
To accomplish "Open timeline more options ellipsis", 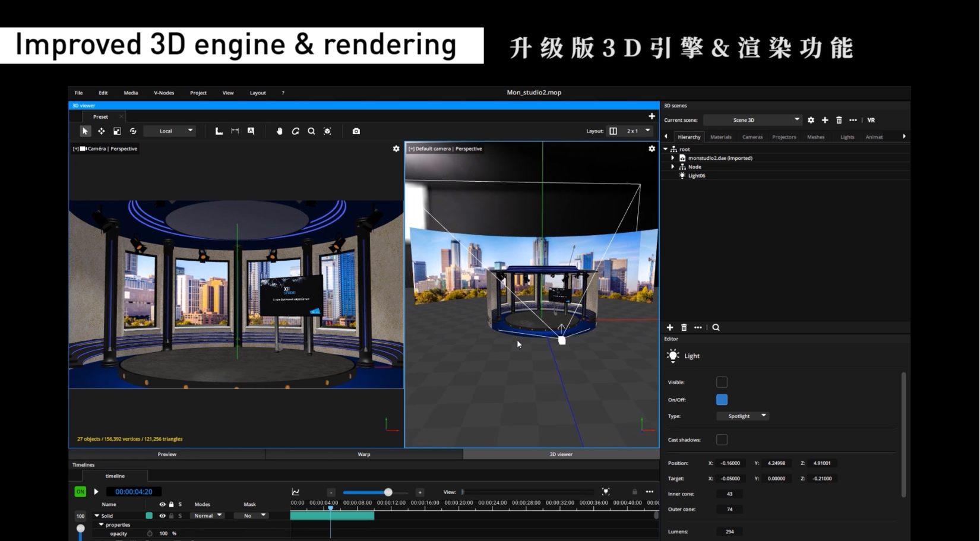I will pyautogui.click(x=650, y=492).
